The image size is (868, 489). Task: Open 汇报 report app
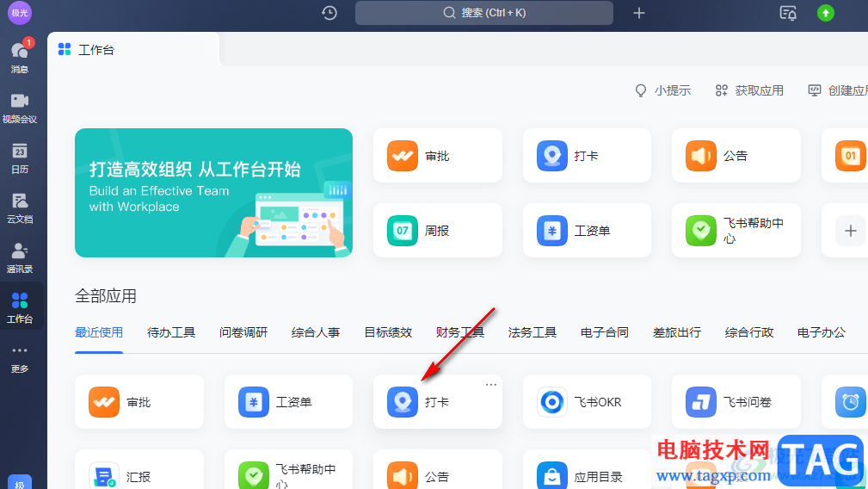click(x=139, y=469)
